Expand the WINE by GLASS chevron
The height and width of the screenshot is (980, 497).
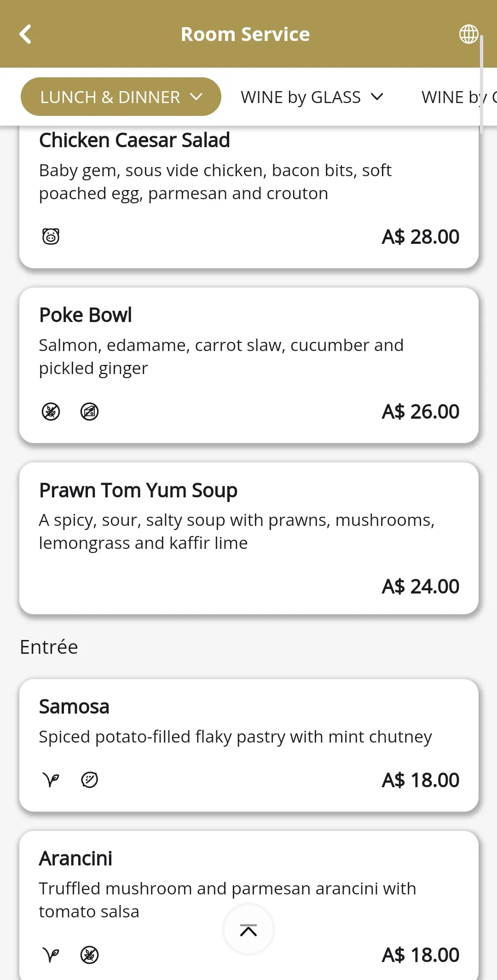coord(377,97)
